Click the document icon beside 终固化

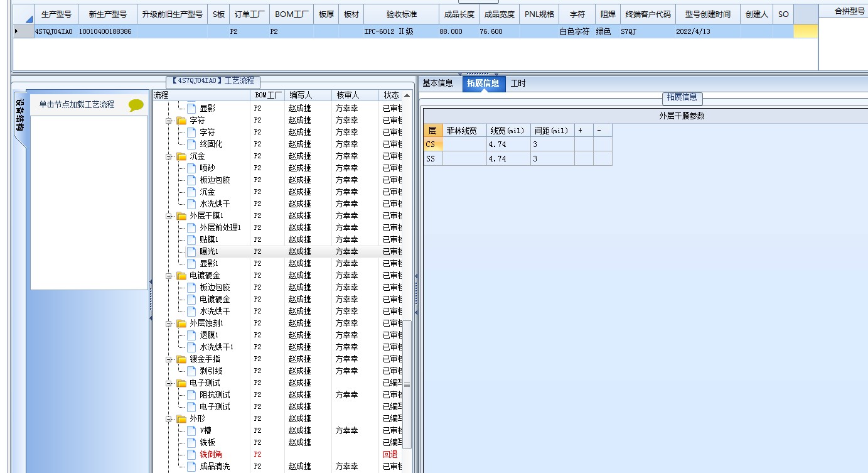[x=191, y=144]
